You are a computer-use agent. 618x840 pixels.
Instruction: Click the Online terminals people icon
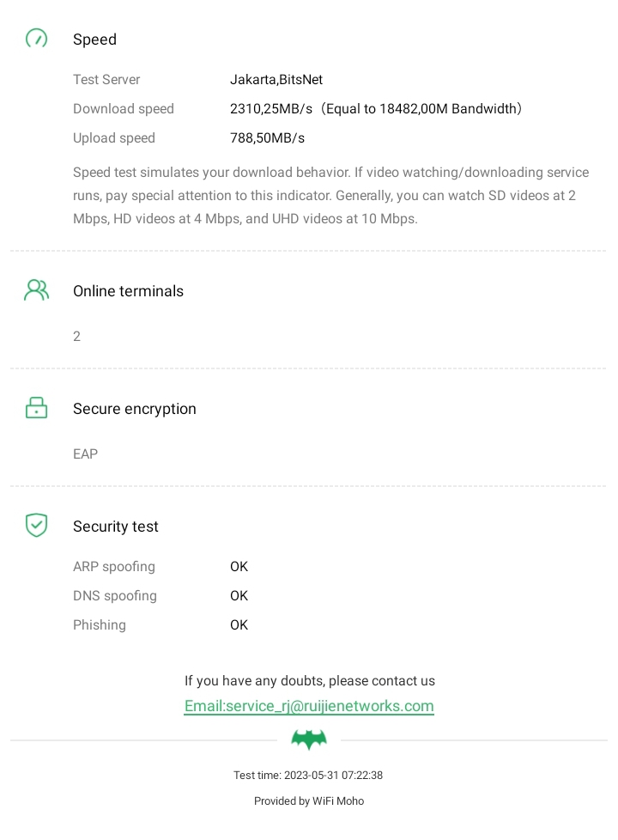tap(36, 290)
